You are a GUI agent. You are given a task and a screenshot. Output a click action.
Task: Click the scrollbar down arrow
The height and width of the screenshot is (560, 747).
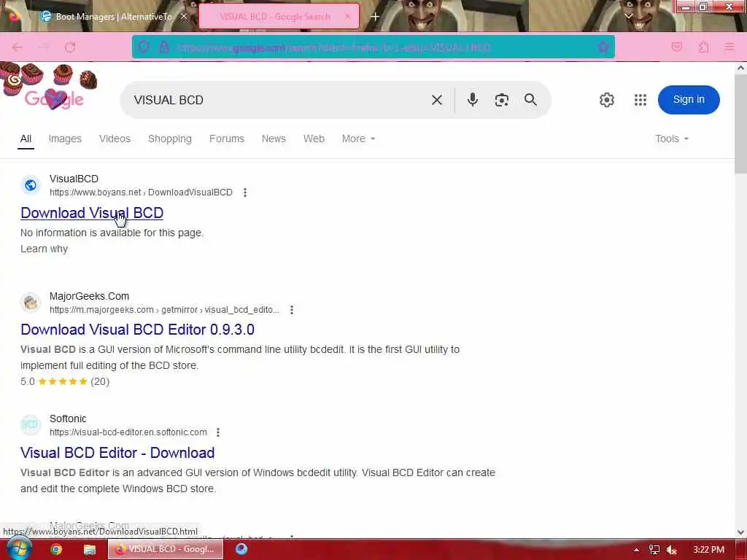[740, 532]
